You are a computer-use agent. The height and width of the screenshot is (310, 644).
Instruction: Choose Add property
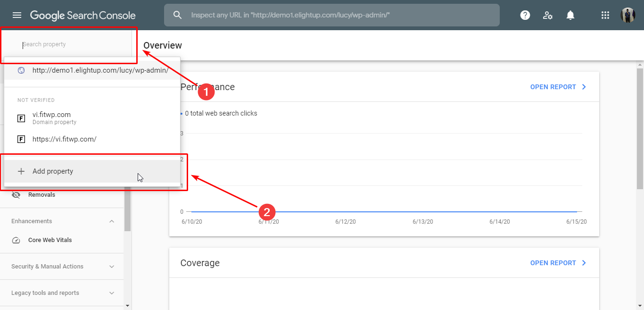[x=92, y=171]
